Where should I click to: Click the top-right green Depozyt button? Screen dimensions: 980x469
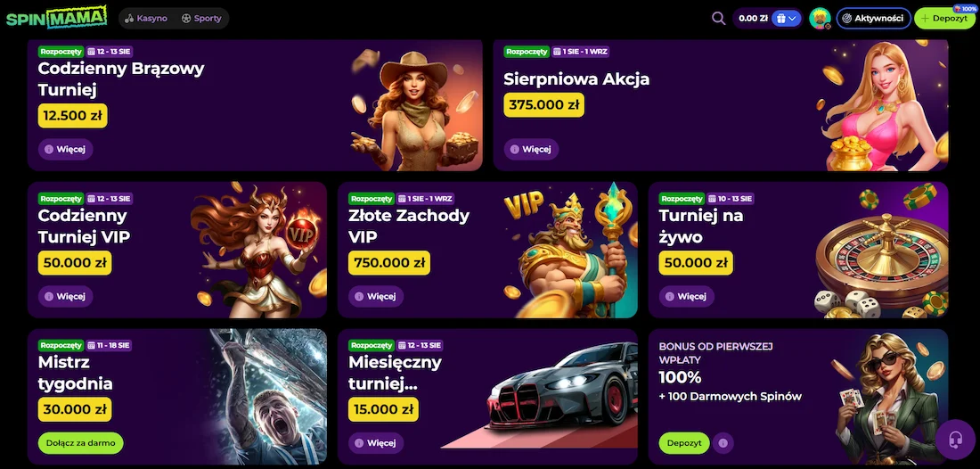943,18
